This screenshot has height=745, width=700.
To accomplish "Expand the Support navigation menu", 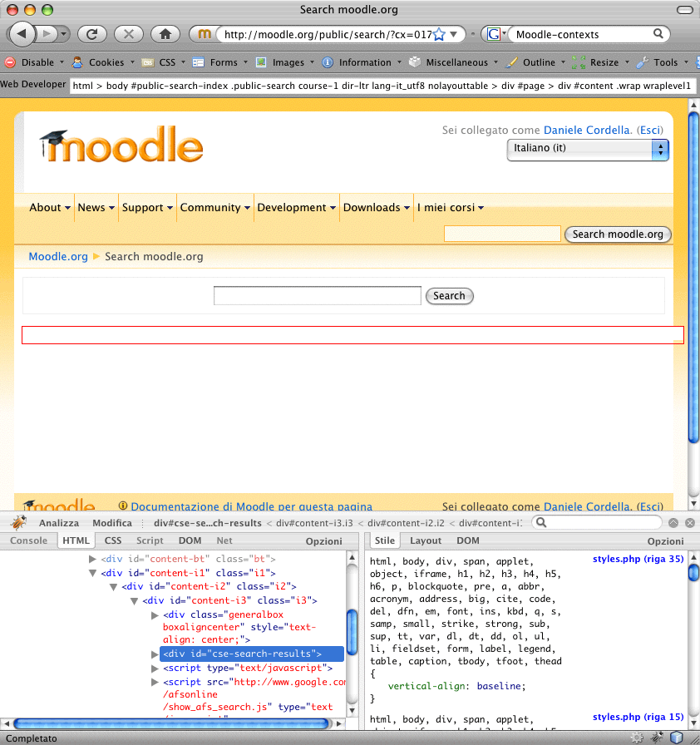I will coord(147,208).
